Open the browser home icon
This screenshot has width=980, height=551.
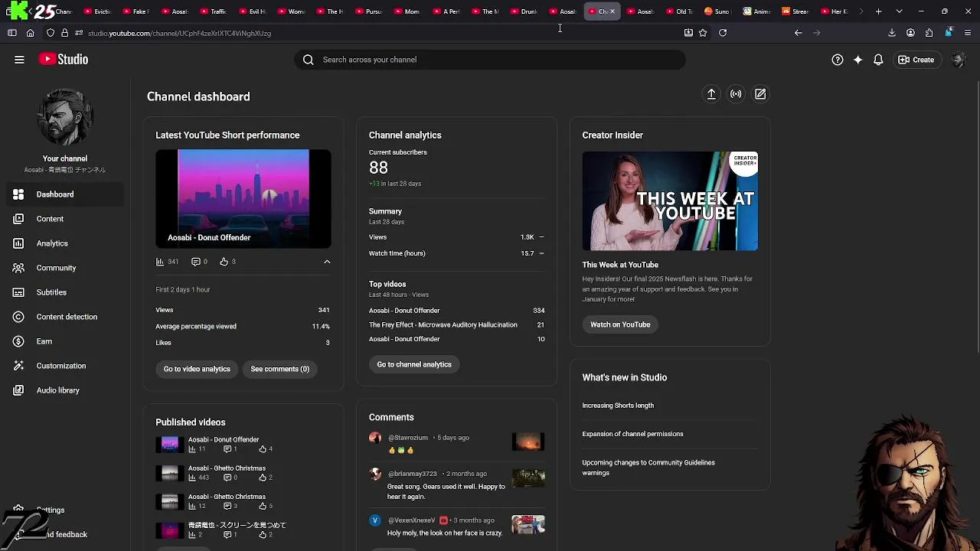pos(31,33)
